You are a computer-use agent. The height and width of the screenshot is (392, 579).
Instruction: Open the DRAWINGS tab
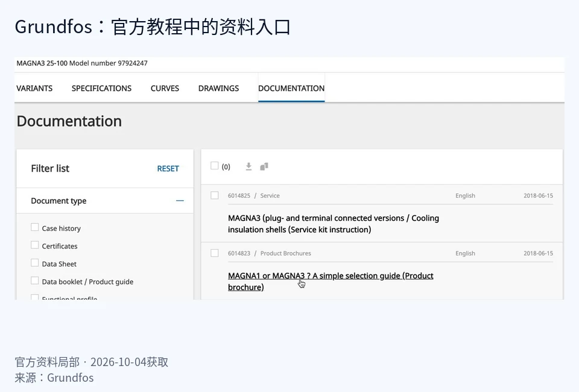218,88
